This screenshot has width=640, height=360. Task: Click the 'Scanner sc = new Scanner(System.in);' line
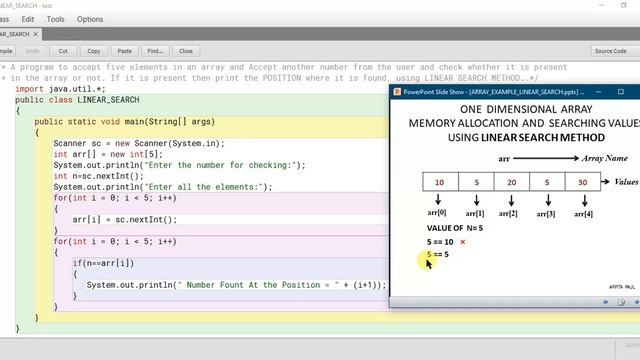pyautogui.click(x=139, y=143)
